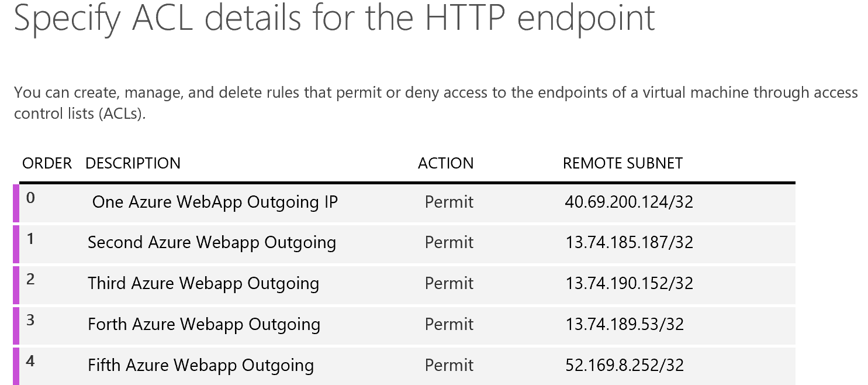Select the subnet field 13.74.190.152/32
The height and width of the screenshot is (385, 868).
click(x=629, y=284)
